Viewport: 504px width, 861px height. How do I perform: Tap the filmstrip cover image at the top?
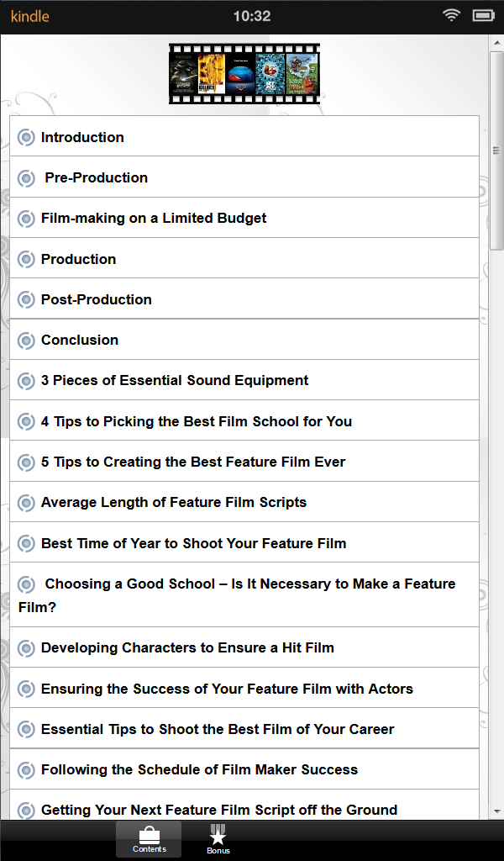click(244, 73)
